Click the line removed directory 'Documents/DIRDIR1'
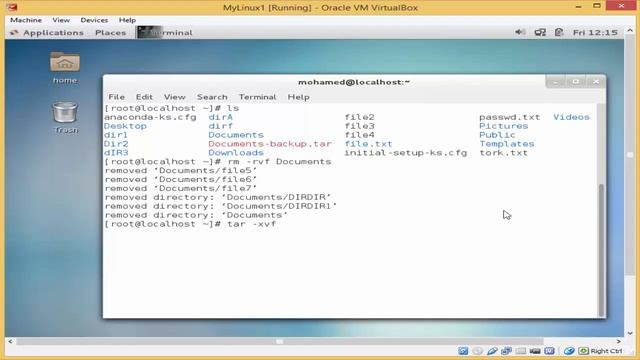Screen dimensions: 640x360 pyautogui.click(x=221, y=206)
